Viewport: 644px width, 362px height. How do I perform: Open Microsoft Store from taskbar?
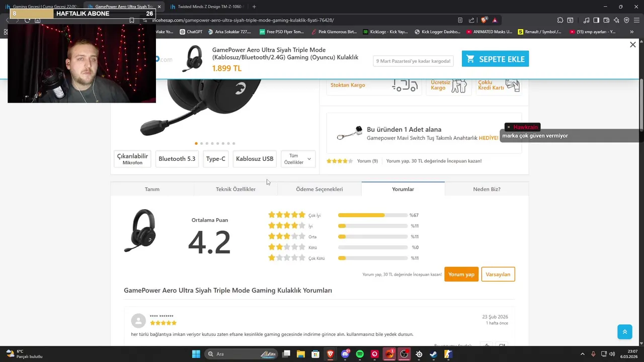315,354
